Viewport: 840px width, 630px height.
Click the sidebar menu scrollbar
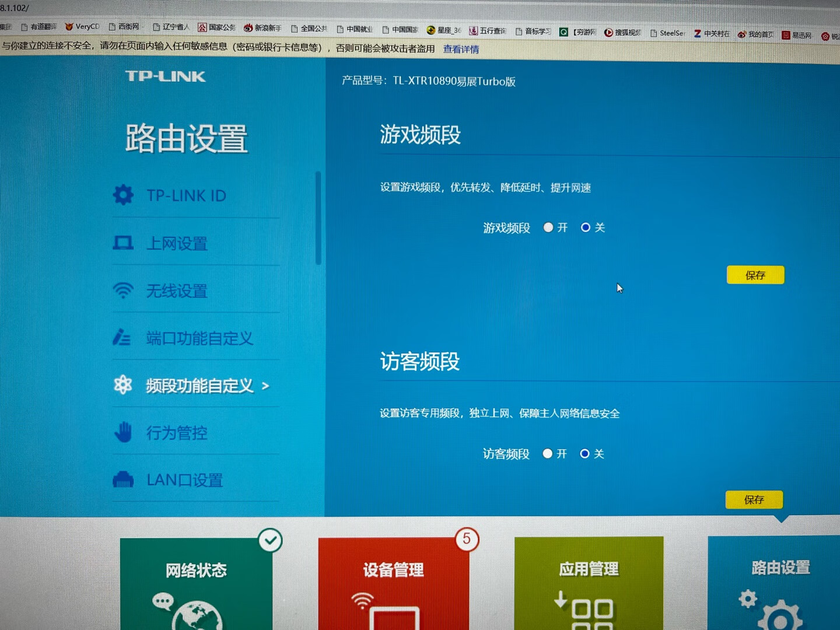(318, 218)
